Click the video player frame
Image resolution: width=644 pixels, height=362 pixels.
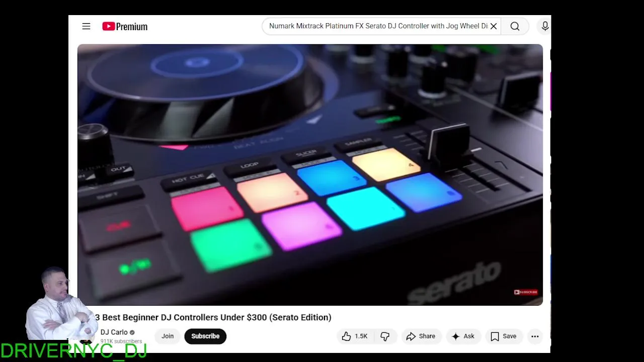[310, 174]
